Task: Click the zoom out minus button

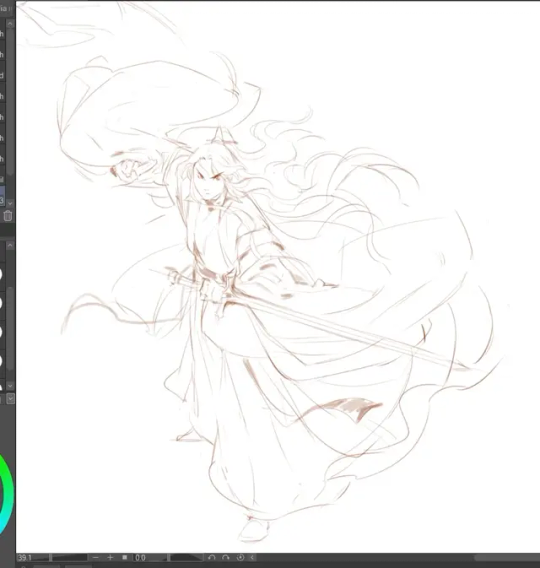Action: coord(96,557)
